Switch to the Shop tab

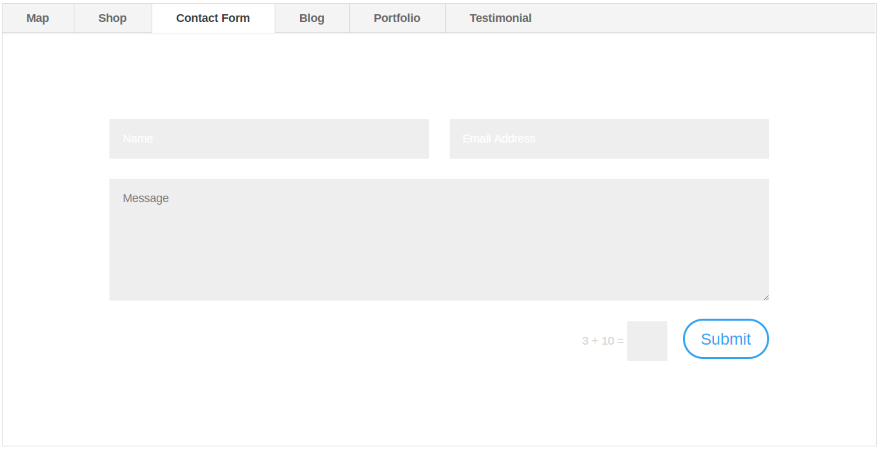pos(112,18)
